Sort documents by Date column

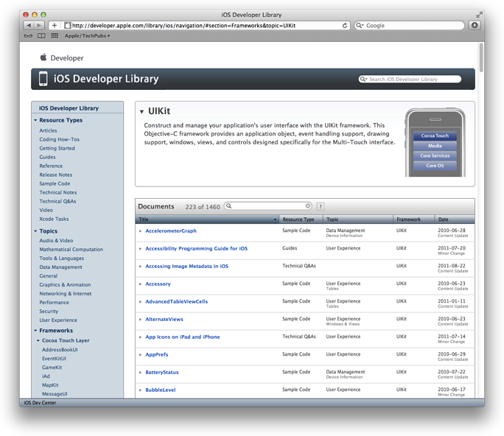pyautogui.click(x=455, y=219)
